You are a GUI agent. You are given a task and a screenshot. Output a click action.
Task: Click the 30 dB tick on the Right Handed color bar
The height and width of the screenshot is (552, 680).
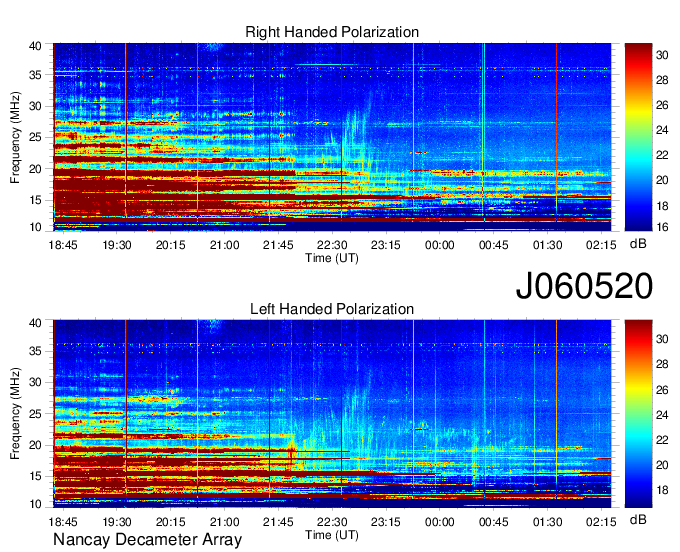point(662,55)
